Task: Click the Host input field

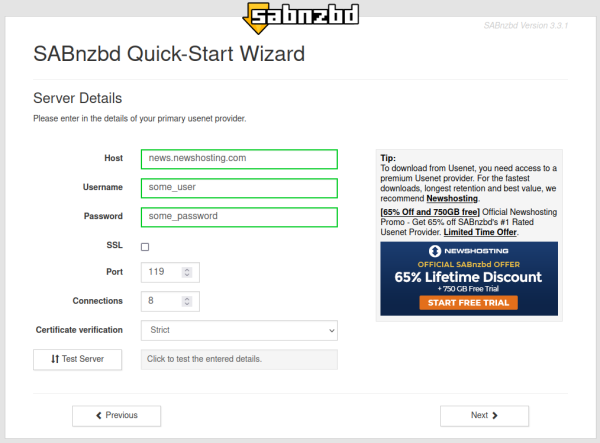Action: [x=239, y=159]
